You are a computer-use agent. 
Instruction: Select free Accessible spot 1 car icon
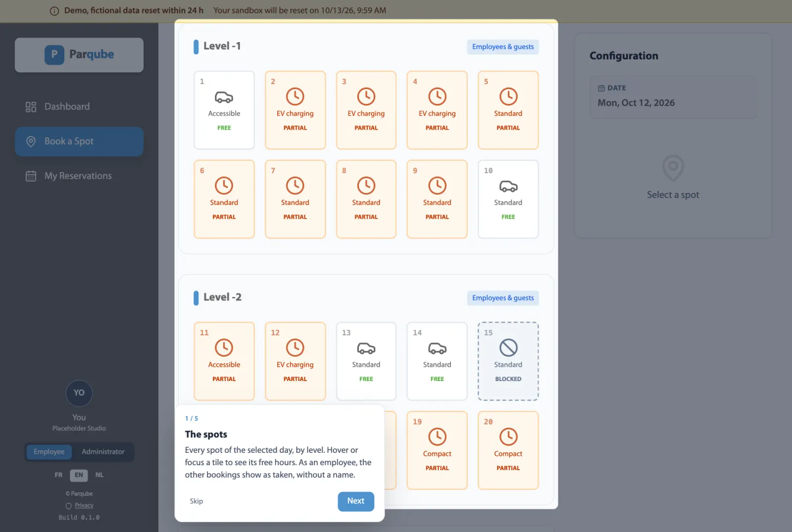pyautogui.click(x=224, y=97)
